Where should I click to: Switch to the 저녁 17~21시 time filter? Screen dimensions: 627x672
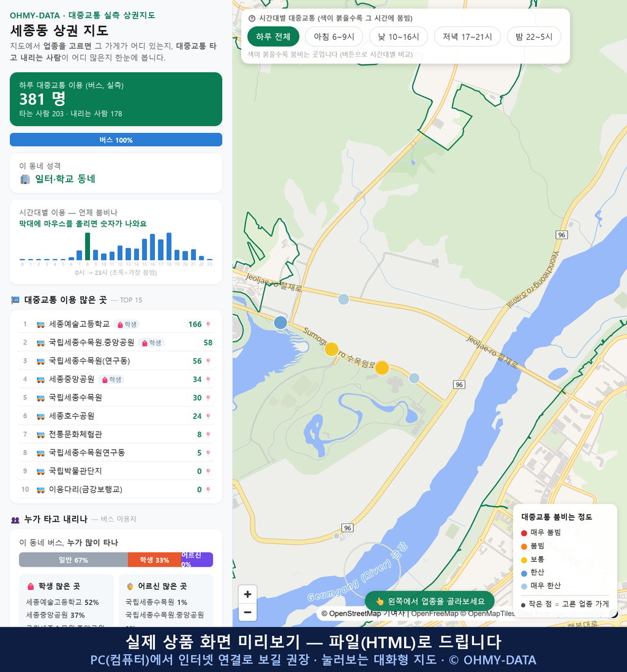(x=467, y=37)
